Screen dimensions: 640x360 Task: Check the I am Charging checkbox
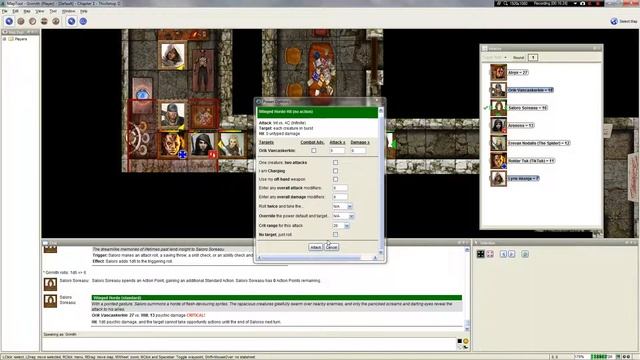coord(336,171)
